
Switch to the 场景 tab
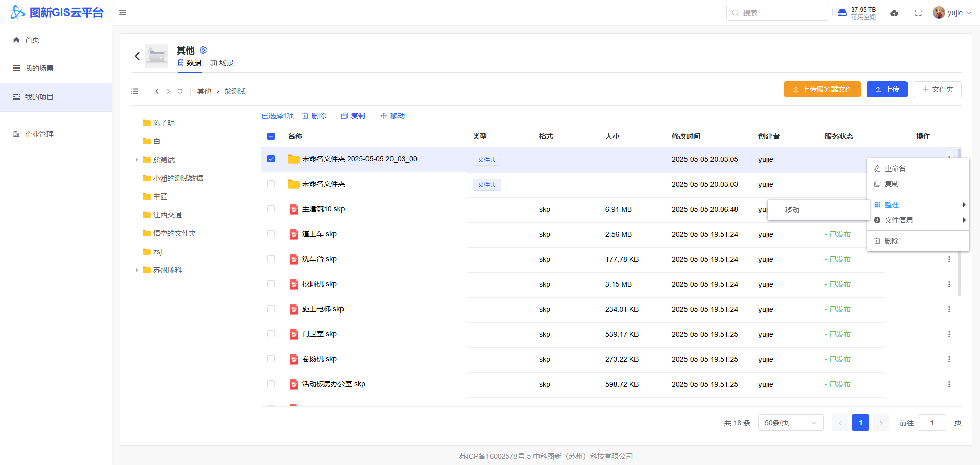pyautogui.click(x=222, y=63)
